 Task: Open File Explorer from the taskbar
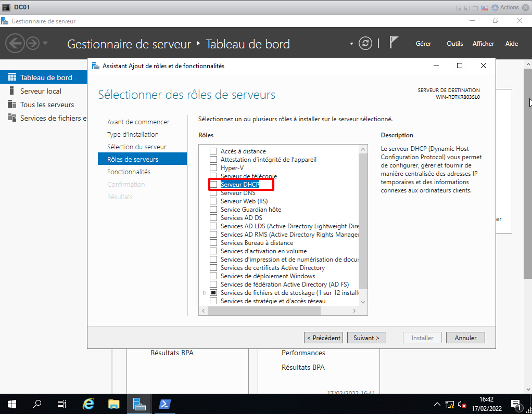114,404
